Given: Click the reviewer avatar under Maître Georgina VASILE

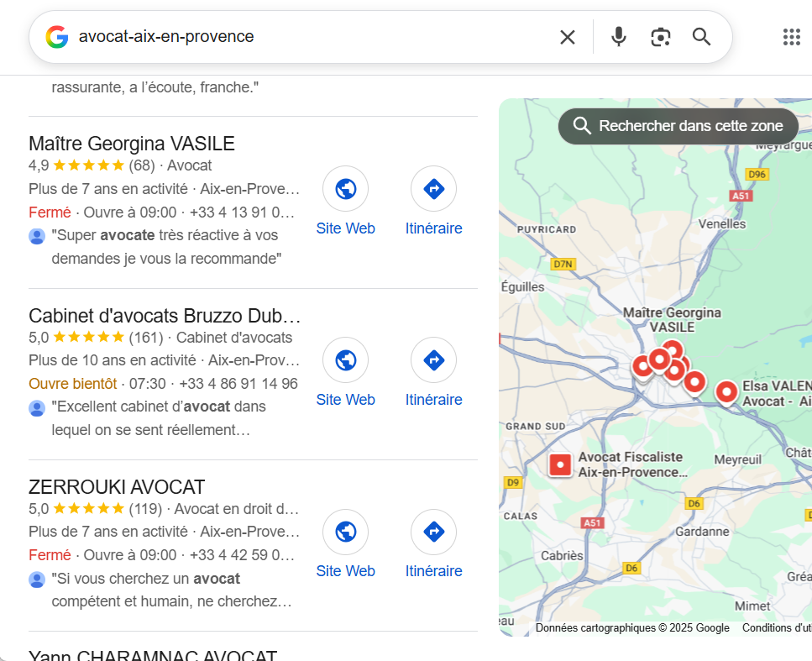Looking at the screenshot, I should pos(37,236).
